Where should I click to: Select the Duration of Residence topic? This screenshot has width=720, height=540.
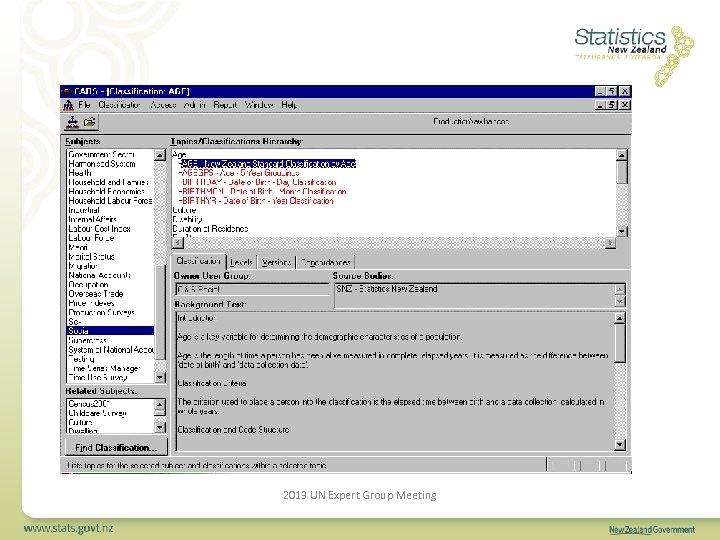pos(210,228)
